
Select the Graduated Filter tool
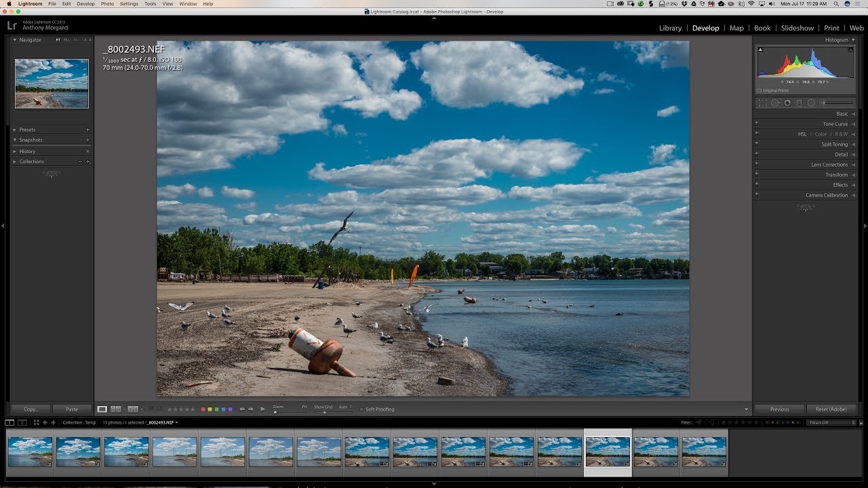[799, 103]
